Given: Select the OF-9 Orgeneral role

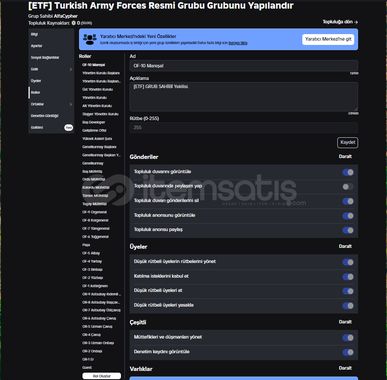Looking at the screenshot, I should 94,212.
